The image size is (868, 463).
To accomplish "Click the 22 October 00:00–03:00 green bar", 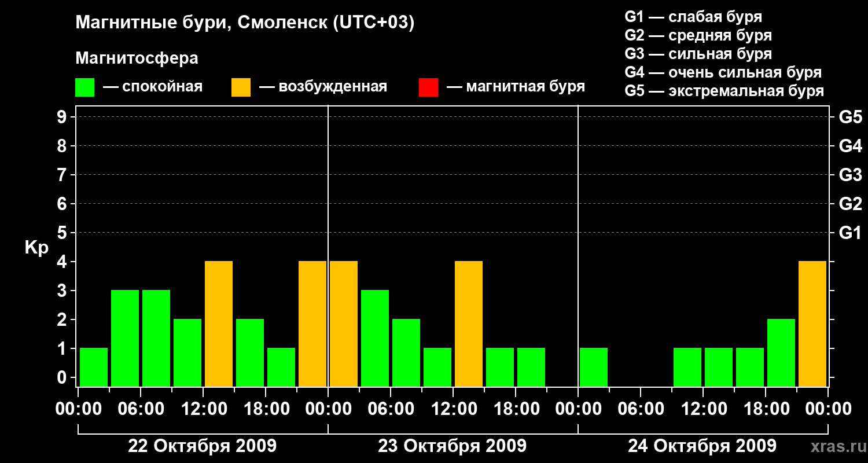I will pyautogui.click(x=94, y=367).
